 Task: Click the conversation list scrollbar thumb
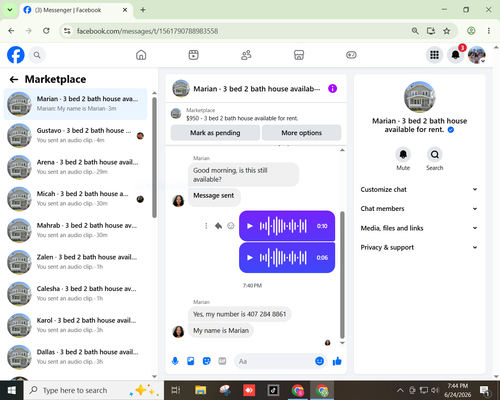pos(154,157)
